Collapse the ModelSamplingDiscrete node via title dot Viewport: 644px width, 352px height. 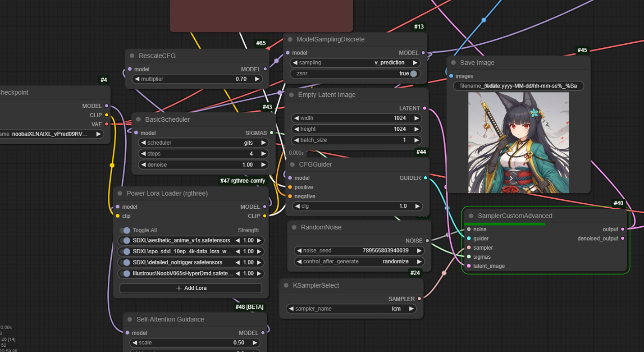[x=290, y=39]
